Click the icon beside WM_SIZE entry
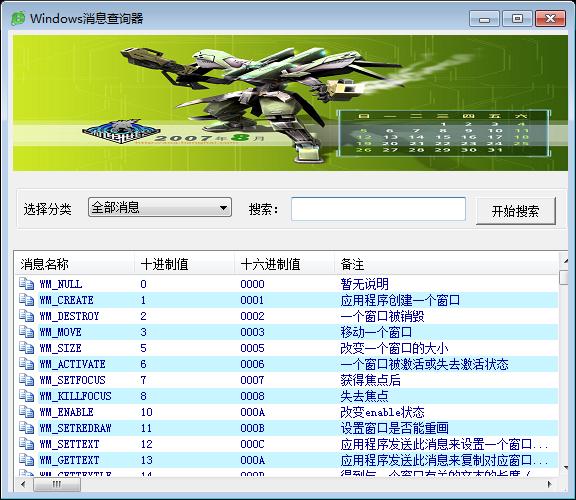This screenshot has width=576, height=500. tap(26, 348)
